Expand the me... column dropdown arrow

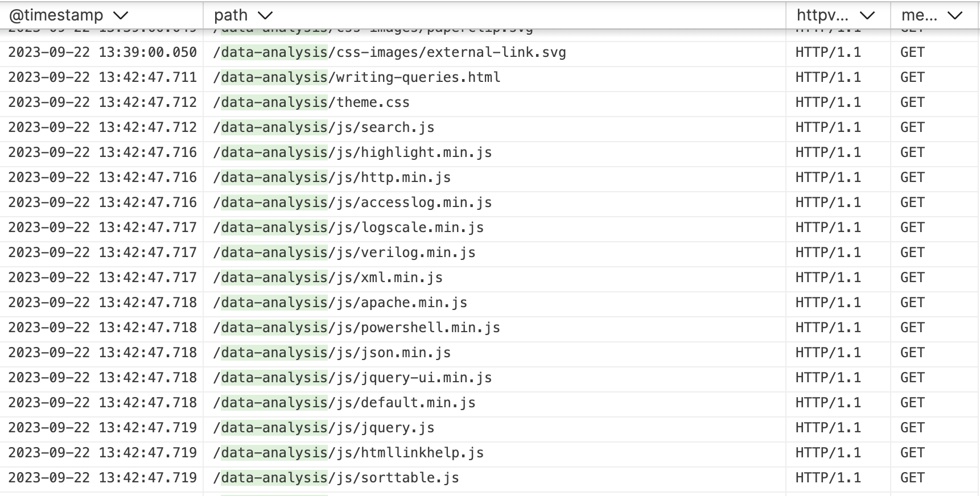point(955,15)
